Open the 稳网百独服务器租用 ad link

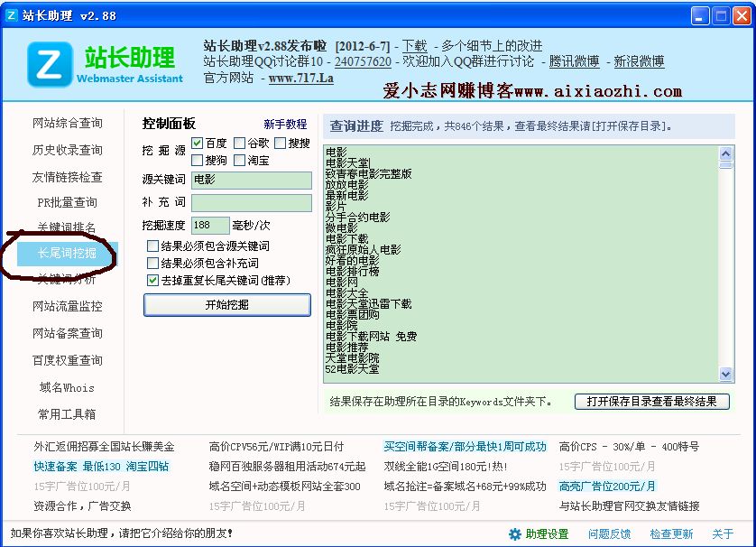pos(288,467)
